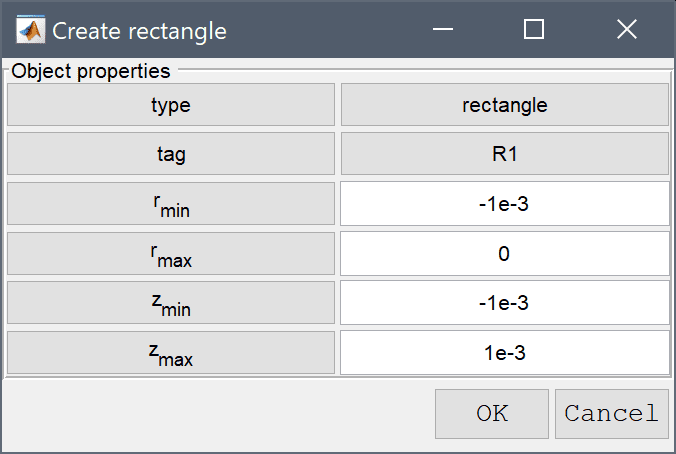Screen dimensions: 676x454
Task: Select the rectangle type value cell
Action: pyautogui.click(x=505, y=105)
